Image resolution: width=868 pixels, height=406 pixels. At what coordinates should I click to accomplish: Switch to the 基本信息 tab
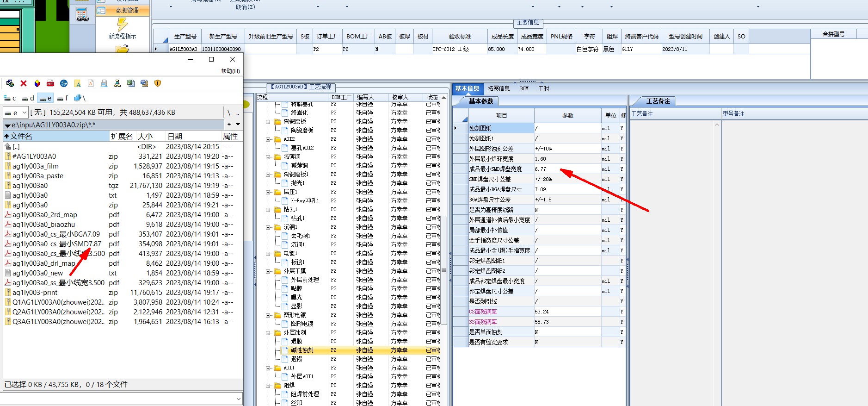(x=467, y=88)
